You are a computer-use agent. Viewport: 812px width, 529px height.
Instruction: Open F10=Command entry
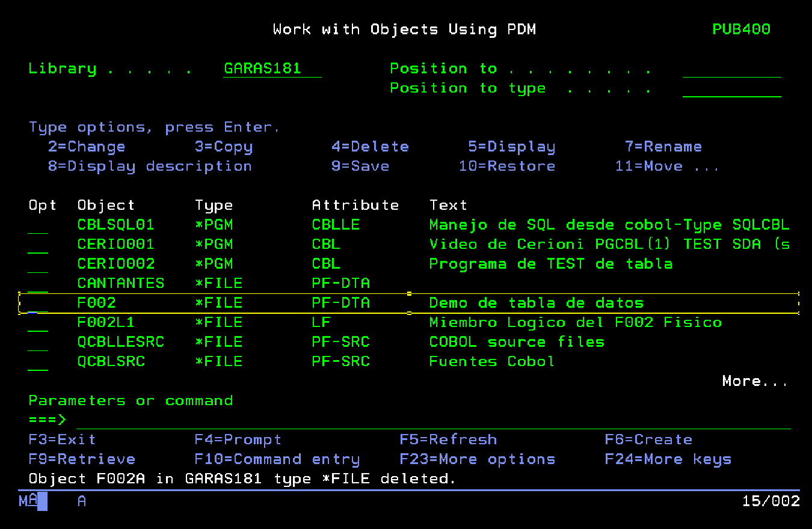click(277, 459)
